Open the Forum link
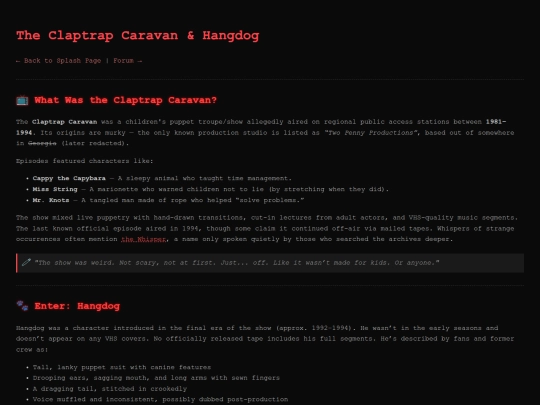The width and height of the screenshot is (540, 405). (127, 61)
